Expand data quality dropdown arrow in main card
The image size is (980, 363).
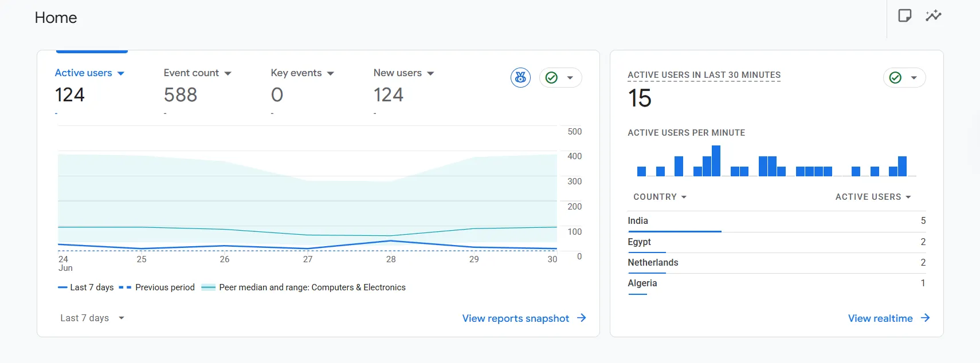(x=570, y=77)
